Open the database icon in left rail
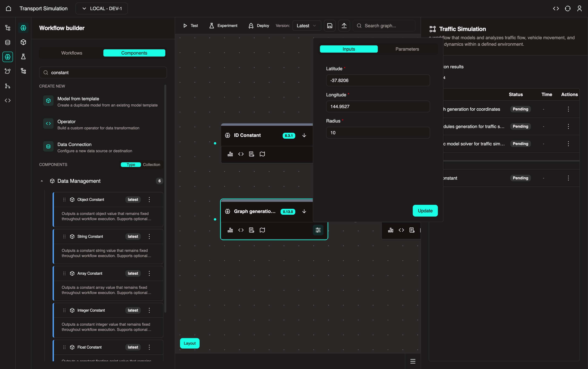Screen dimensions: 588x369 [8, 42]
